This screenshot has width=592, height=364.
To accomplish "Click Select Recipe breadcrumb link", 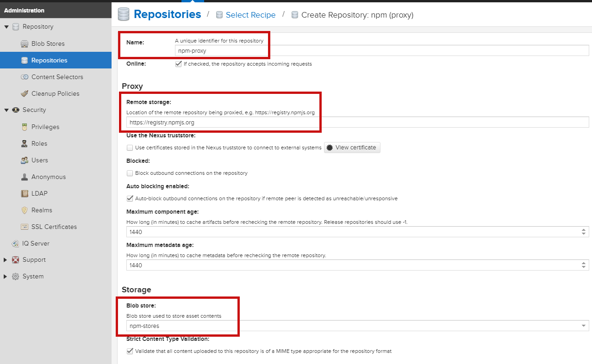I will point(250,15).
